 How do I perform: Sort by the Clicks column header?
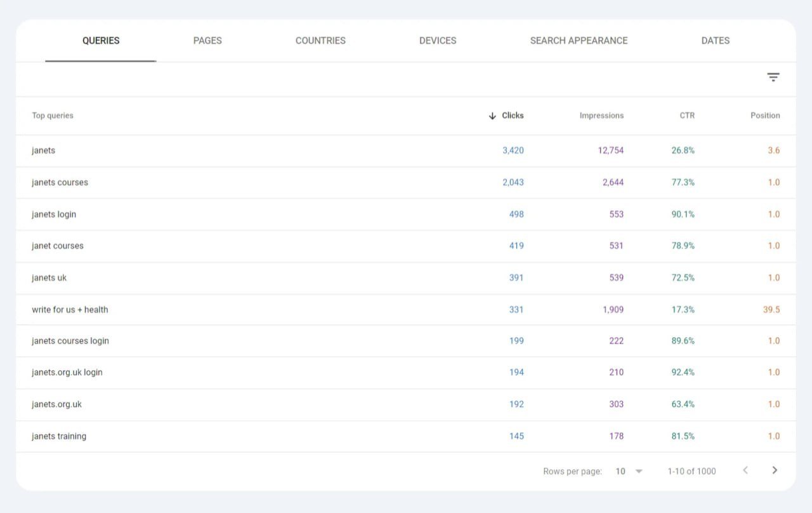pyautogui.click(x=513, y=116)
